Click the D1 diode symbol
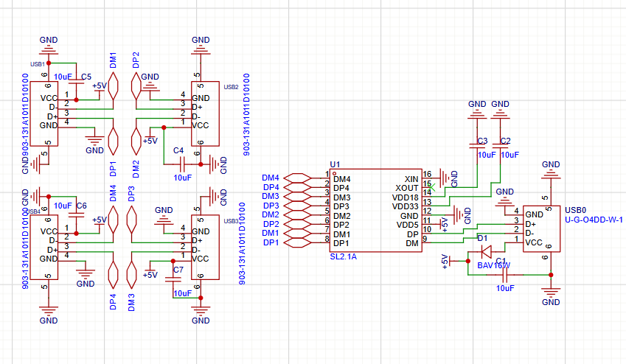Screen dimensions: 626x364 point(486,248)
